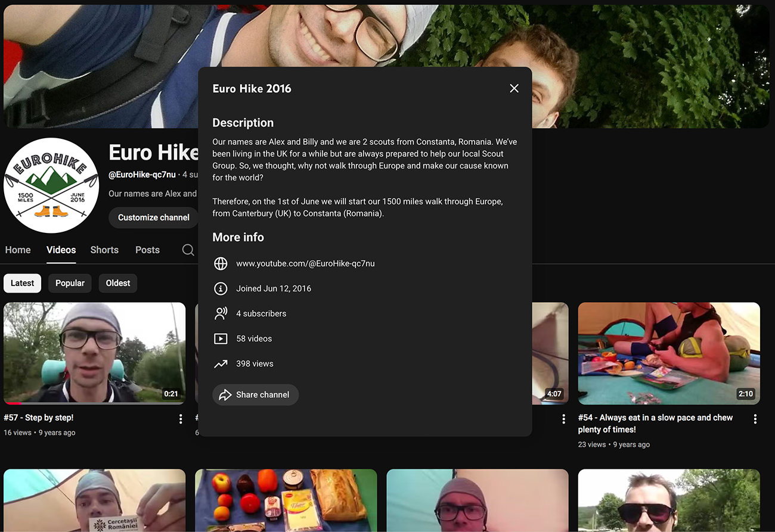Click the info icon next to Joined date

pyautogui.click(x=221, y=288)
